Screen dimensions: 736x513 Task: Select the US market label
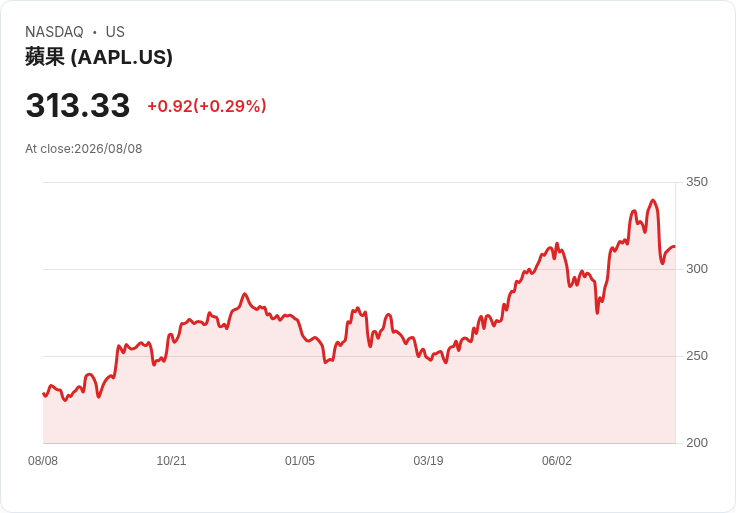click(x=115, y=32)
